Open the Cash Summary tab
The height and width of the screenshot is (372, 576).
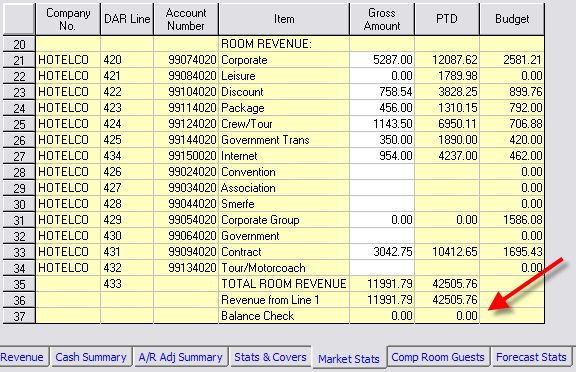tap(91, 357)
